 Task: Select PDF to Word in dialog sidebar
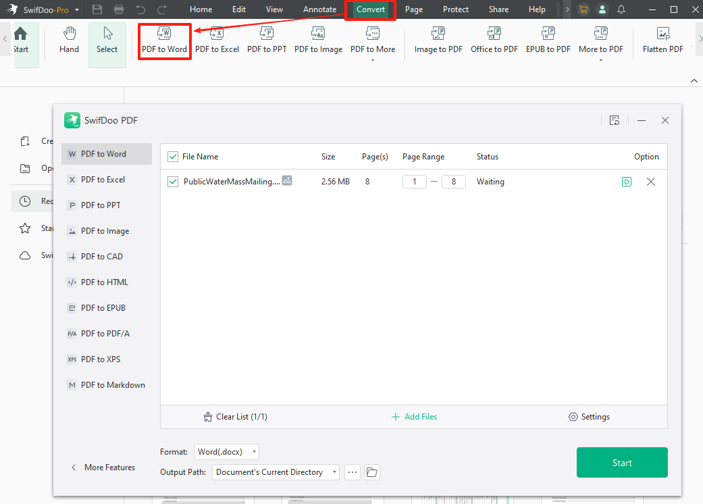[x=107, y=154]
